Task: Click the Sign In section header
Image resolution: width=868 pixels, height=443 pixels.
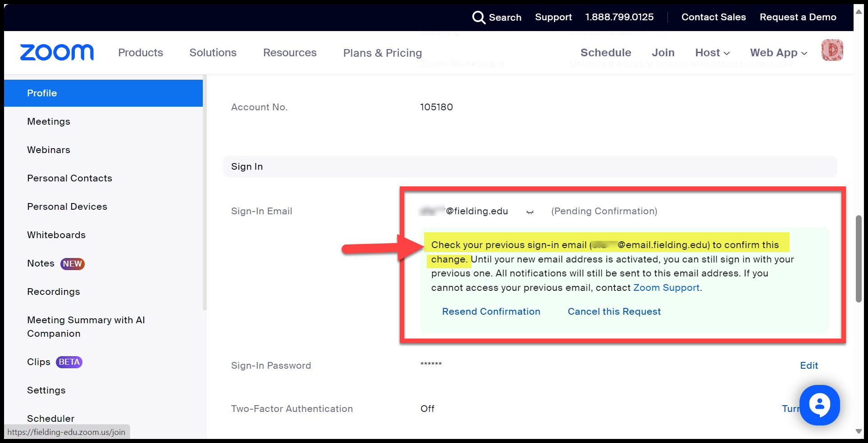Action: point(530,167)
